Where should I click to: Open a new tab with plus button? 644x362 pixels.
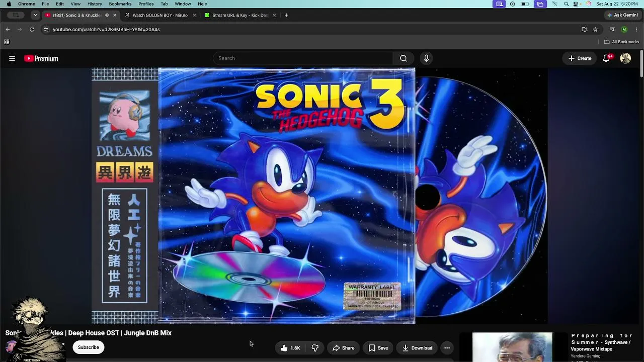point(286,15)
